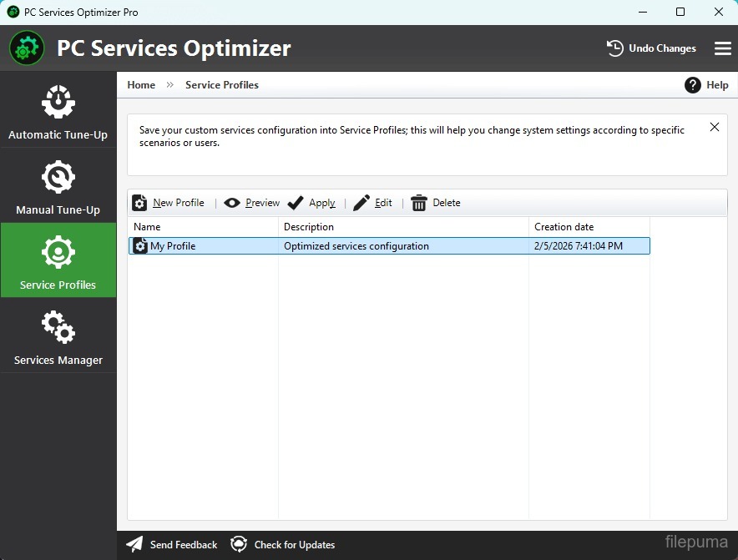Screen dimensions: 738x560
Task: Open the Help page
Action: (706, 85)
